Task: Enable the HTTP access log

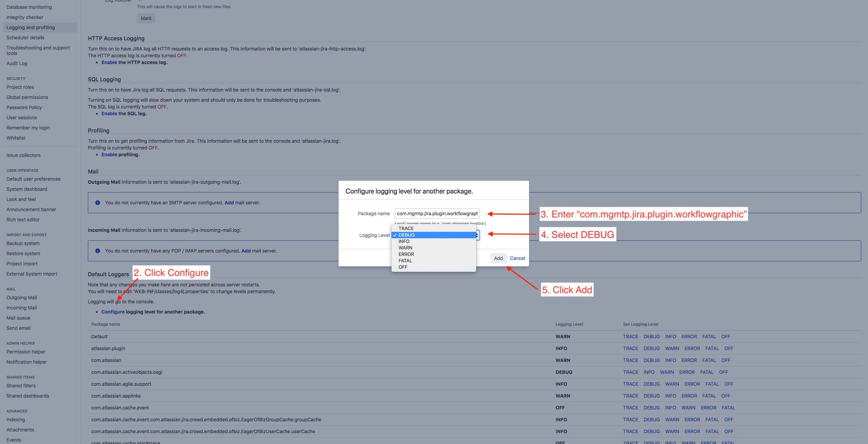Action: coord(109,62)
